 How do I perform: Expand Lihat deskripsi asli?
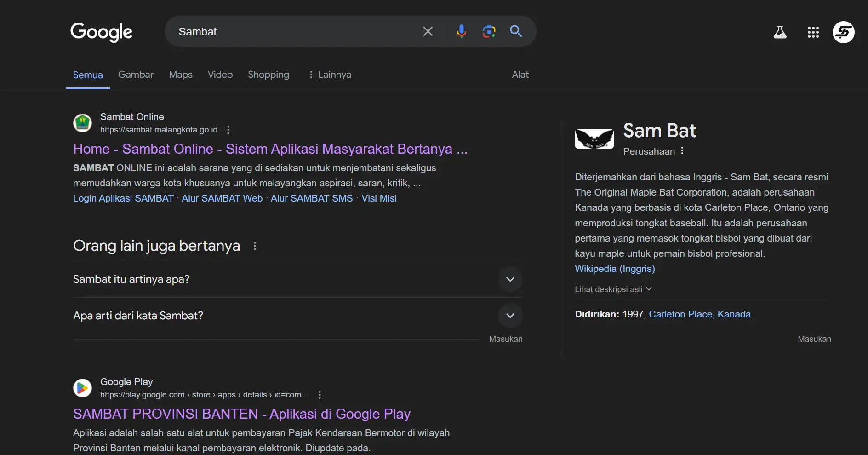(x=613, y=289)
